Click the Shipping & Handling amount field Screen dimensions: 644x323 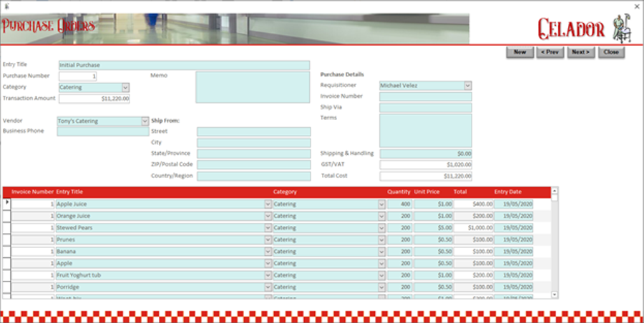(426, 154)
